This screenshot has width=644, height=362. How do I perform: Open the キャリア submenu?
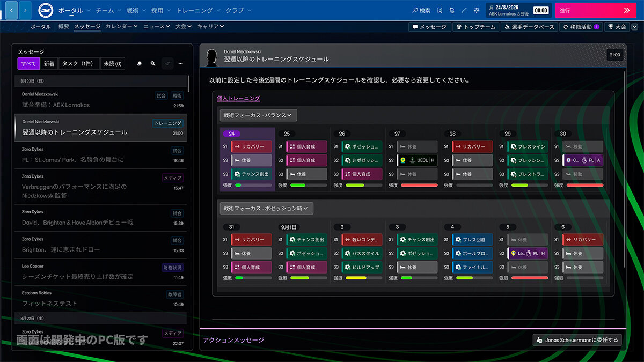(x=210, y=26)
